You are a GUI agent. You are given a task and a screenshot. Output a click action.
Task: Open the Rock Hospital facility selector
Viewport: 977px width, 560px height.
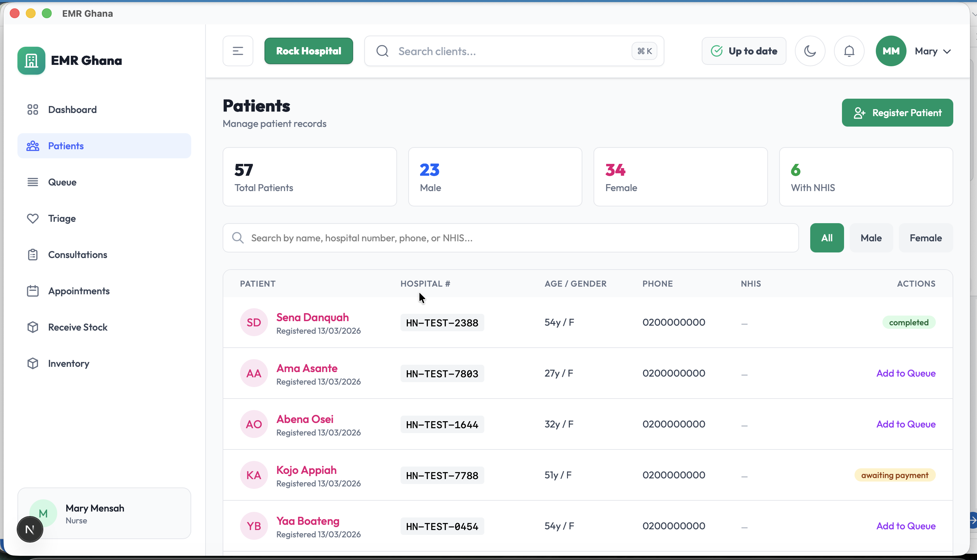pos(308,51)
